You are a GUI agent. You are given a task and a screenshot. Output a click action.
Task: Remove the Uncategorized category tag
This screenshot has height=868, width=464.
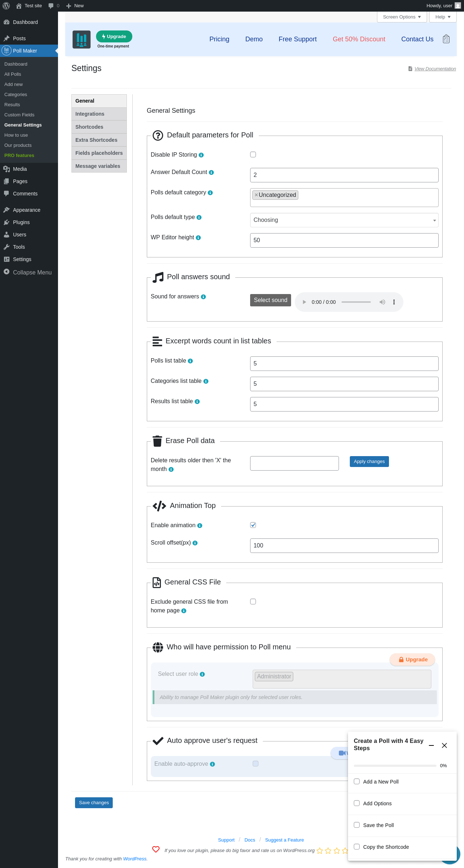[x=256, y=195]
